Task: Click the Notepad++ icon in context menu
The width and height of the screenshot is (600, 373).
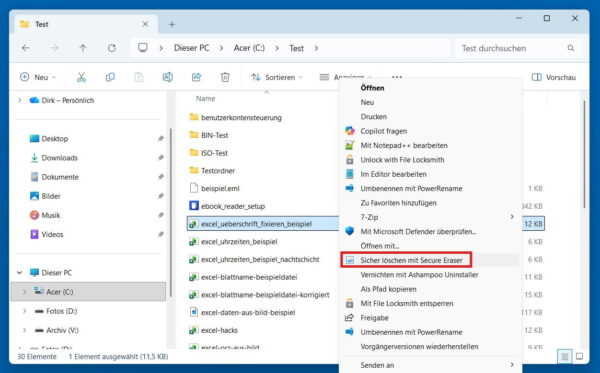Action: coord(350,145)
